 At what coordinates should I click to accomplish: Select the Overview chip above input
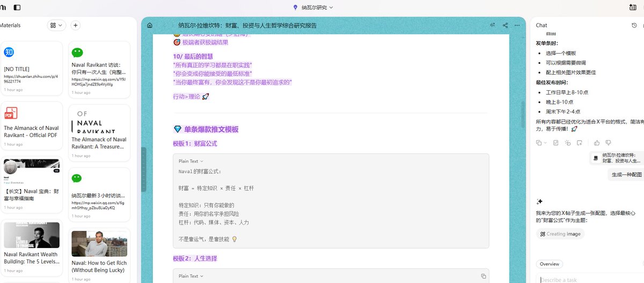pos(550,264)
